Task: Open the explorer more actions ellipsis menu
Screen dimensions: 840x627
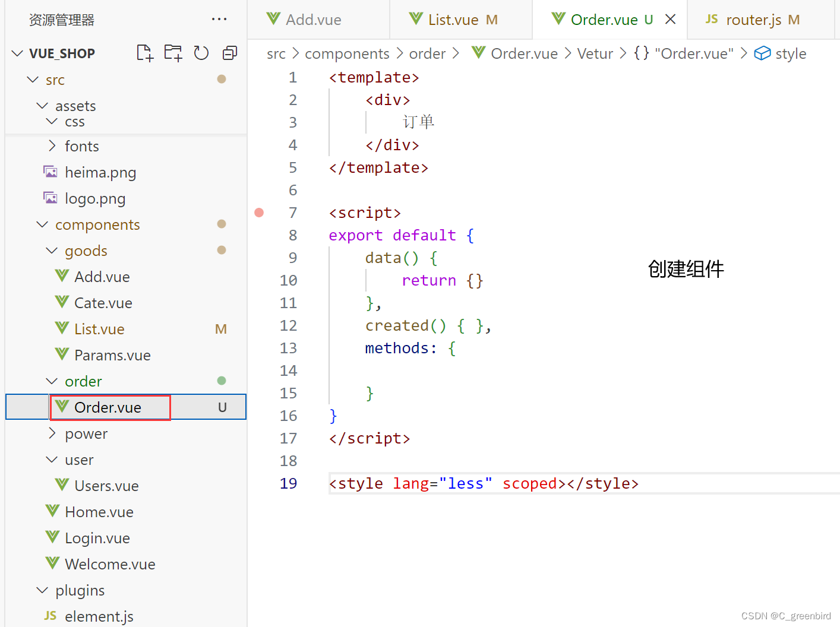Action: point(219,20)
